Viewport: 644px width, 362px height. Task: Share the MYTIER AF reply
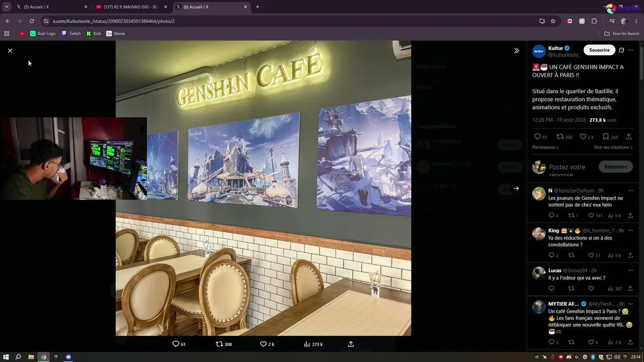pyautogui.click(x=630, y=342)
